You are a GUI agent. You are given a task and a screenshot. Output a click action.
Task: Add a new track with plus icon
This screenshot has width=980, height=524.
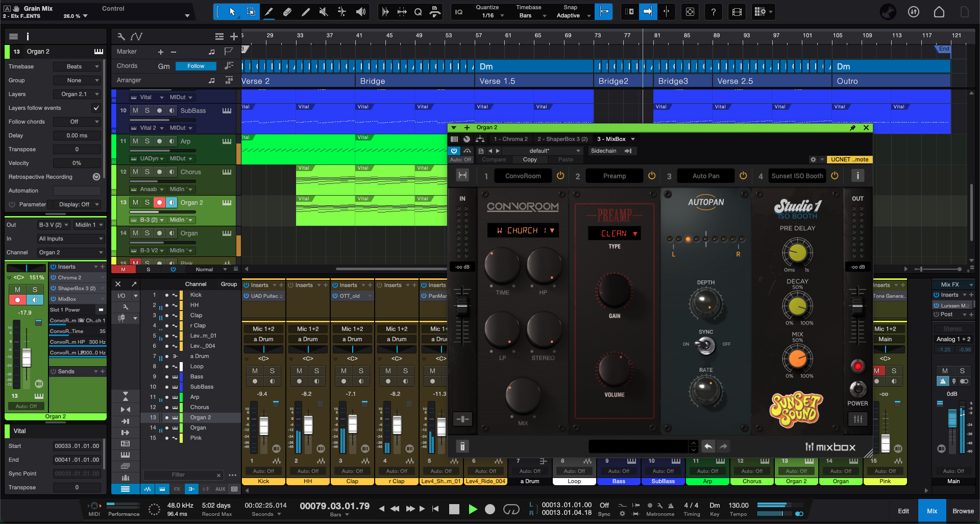pyautogui.click(x=233, y=36)
